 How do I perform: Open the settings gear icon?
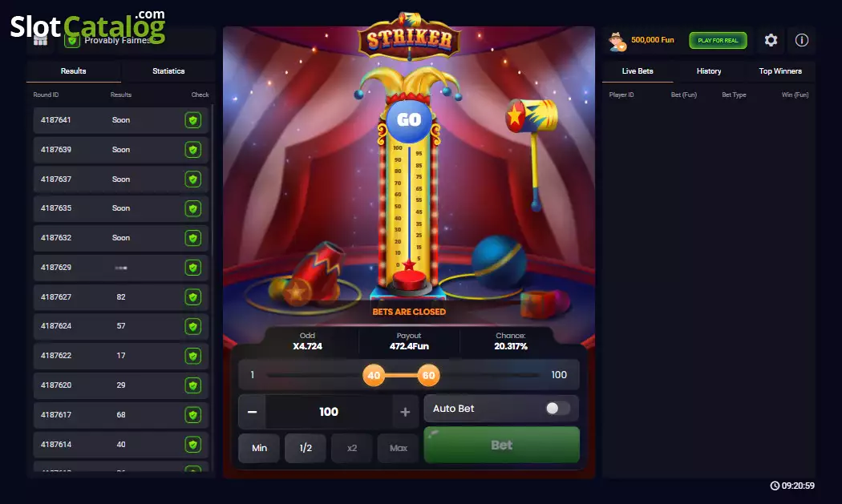771,40
